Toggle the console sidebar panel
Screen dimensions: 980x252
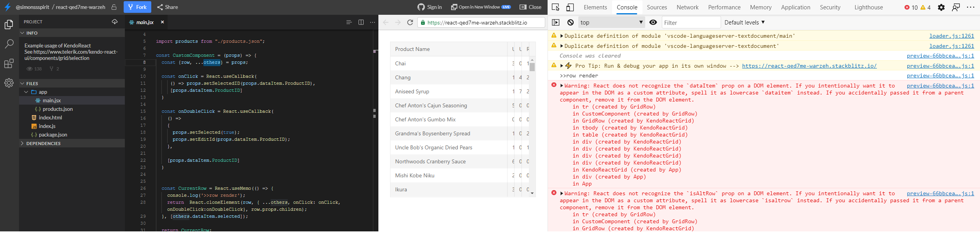pos(556,23)
